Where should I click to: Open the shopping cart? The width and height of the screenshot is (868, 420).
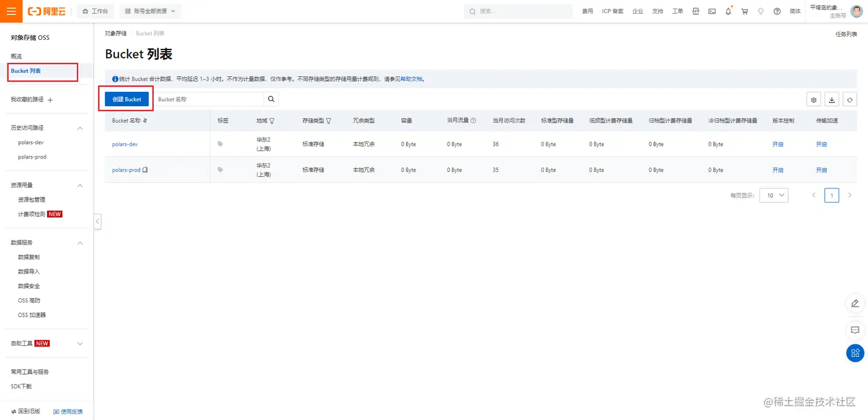[x=745, y=11]
